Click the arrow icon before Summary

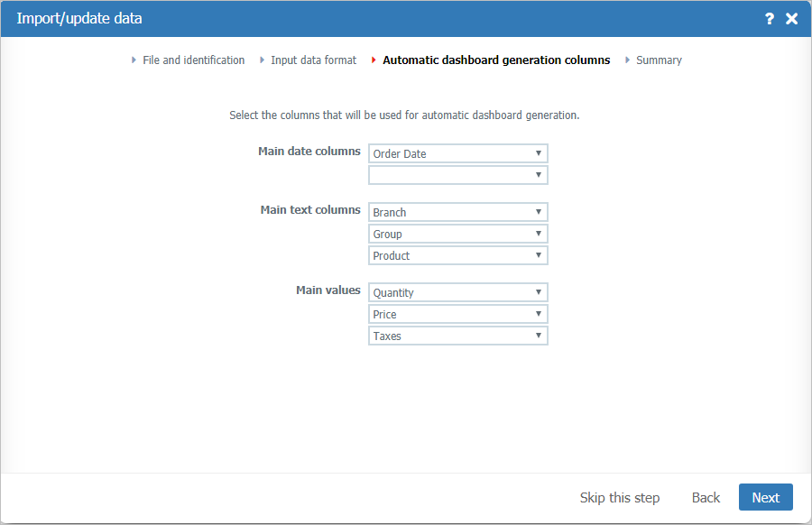[x=630, y=60]
